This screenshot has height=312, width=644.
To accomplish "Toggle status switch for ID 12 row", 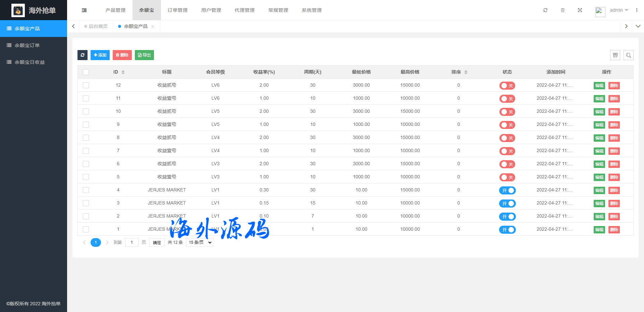I will coord(507,86).
